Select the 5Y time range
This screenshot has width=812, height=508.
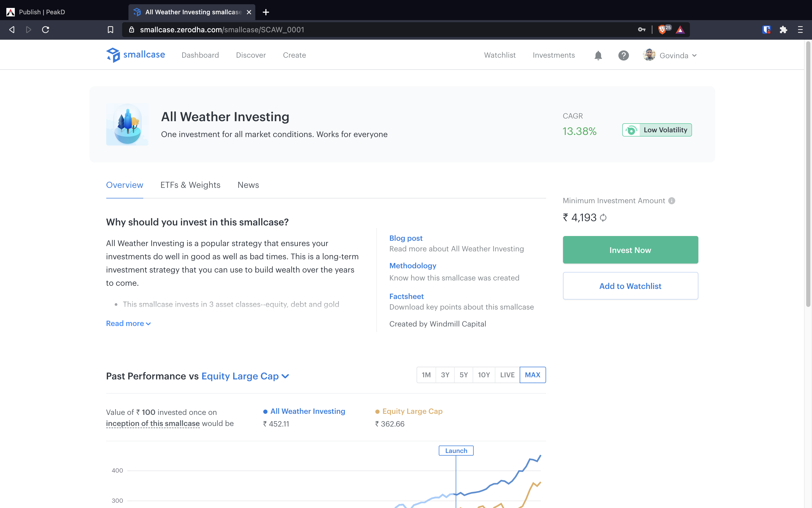464,375
